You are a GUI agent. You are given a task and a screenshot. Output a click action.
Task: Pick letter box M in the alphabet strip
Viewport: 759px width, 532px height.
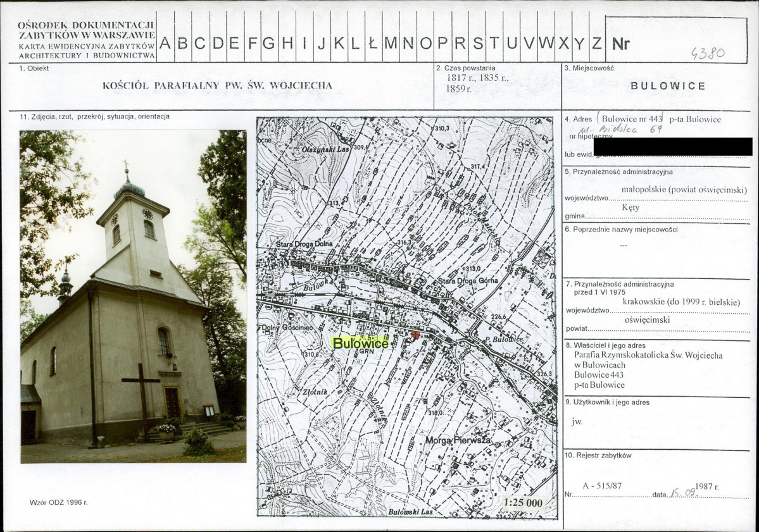pyautogui.click(x=391, y=43)
